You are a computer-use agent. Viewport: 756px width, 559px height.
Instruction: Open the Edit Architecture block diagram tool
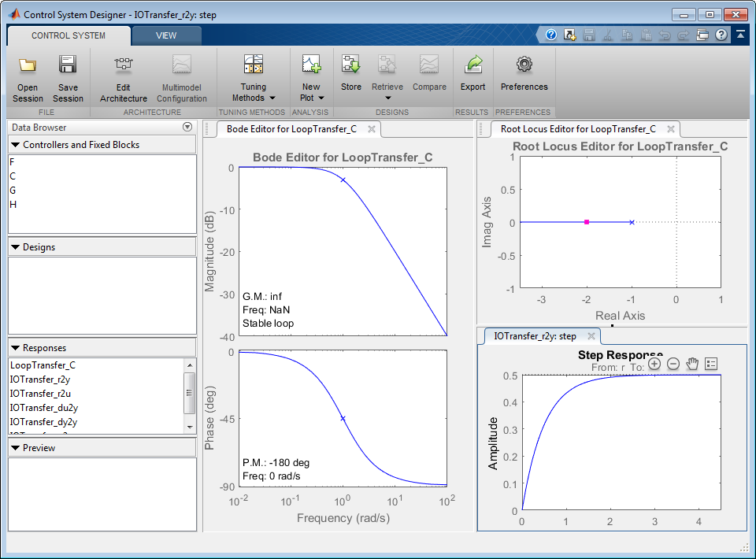[x=123, y=66]
